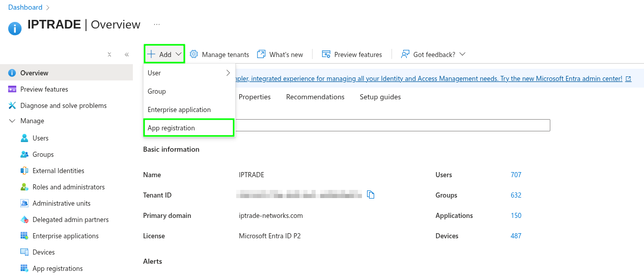
Task: Click the Got feedback person icon
Action: (x=405, y=54)
